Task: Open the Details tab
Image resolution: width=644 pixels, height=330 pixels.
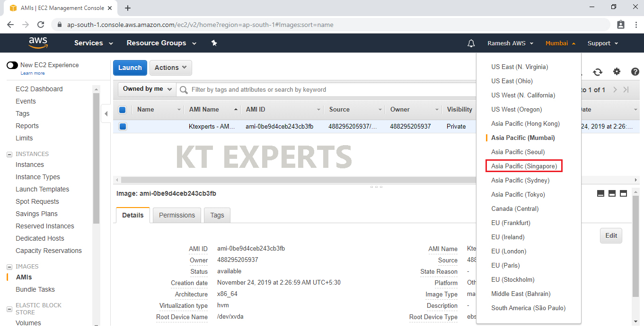Action: pyautogui.click(x=133, y=215)
